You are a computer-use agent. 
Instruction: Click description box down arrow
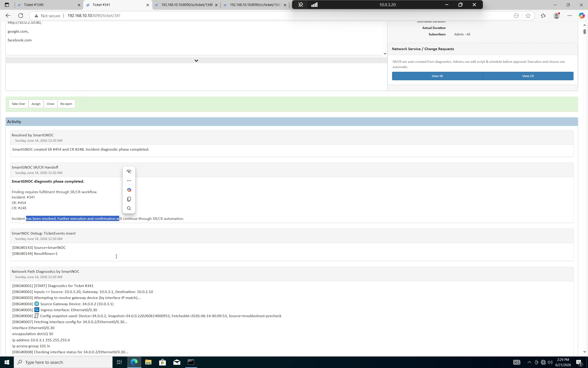pyautogui.click(x=385, y=54)
